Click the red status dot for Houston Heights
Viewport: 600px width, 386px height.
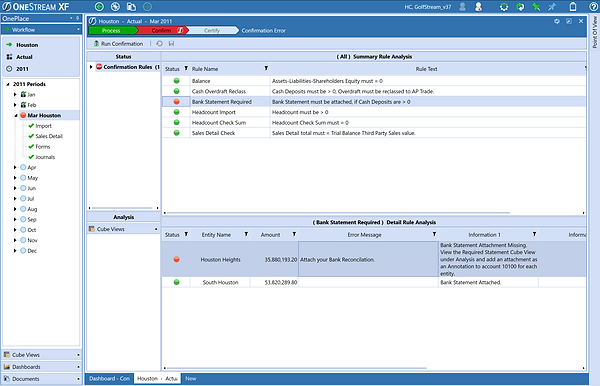point(176,259)
